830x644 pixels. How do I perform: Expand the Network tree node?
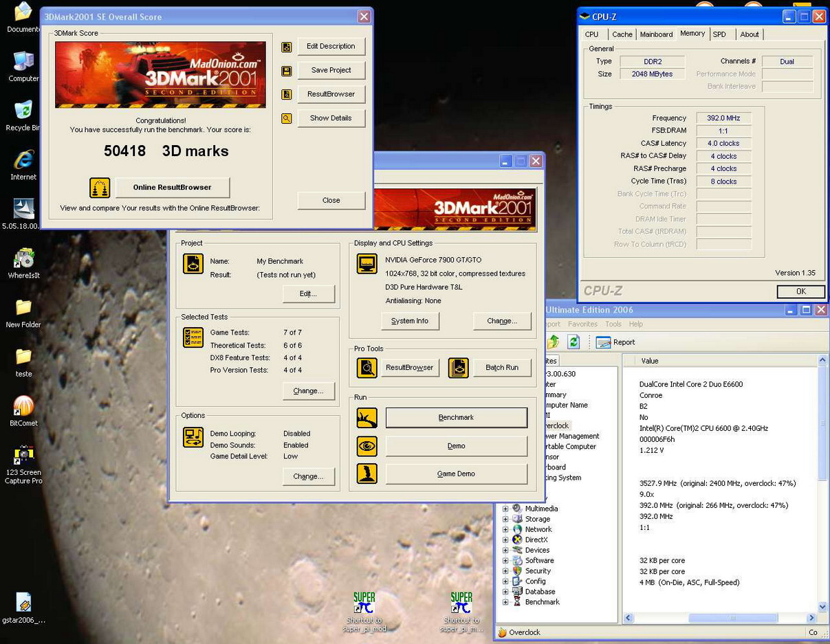tap(505, 530)
